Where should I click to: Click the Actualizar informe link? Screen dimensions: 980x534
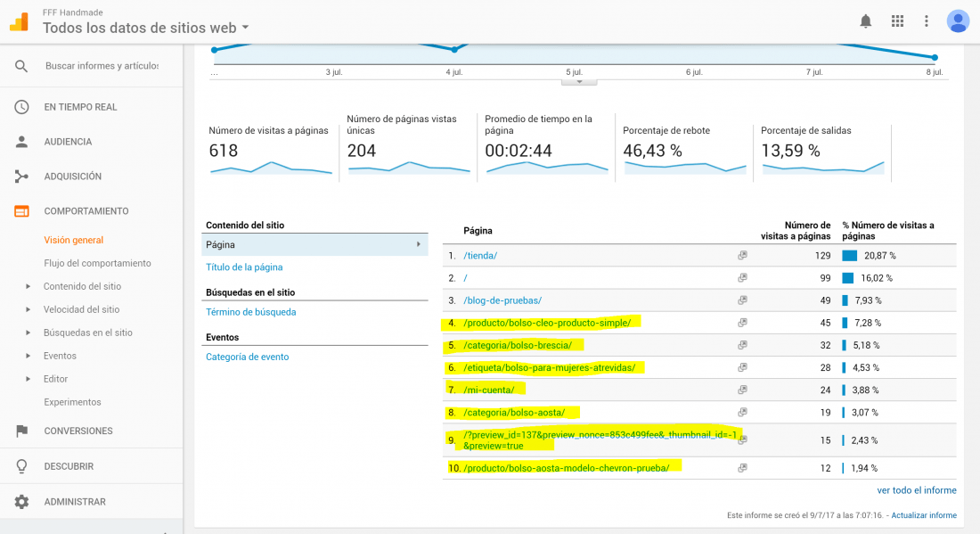tap(924, 515)
